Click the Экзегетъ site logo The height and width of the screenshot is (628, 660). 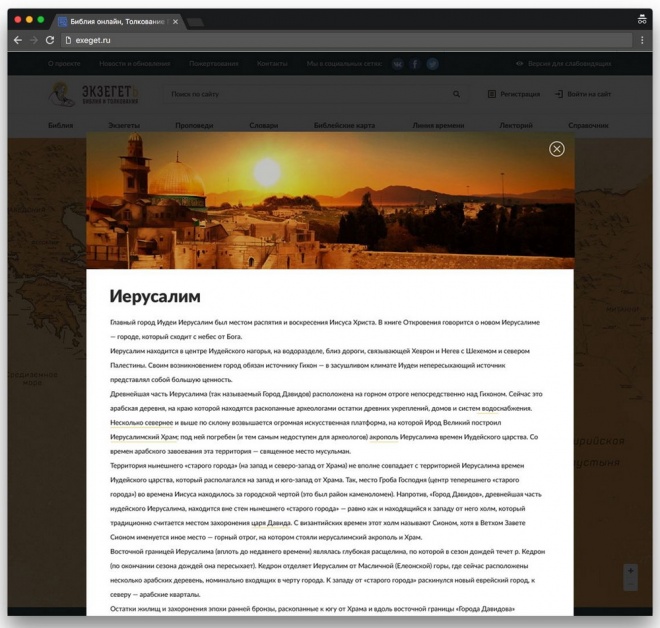pyautogui.click(x=93, y=94)
